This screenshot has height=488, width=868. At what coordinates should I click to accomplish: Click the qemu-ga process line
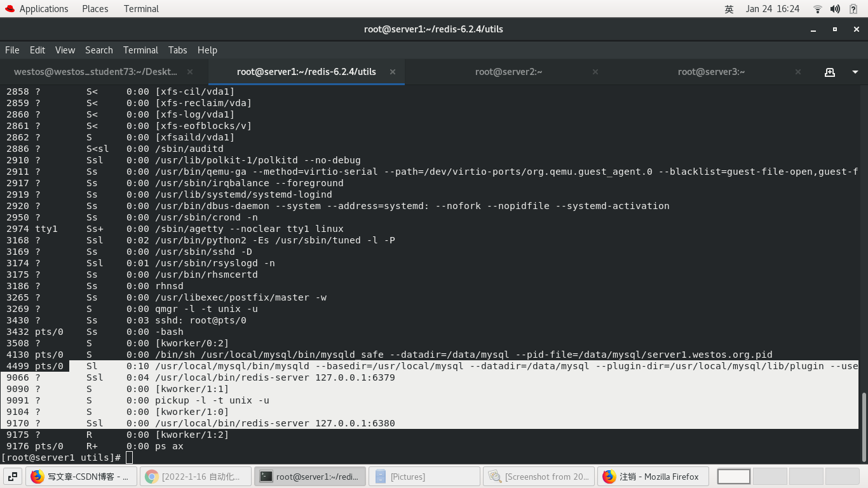tap(432, 172)
